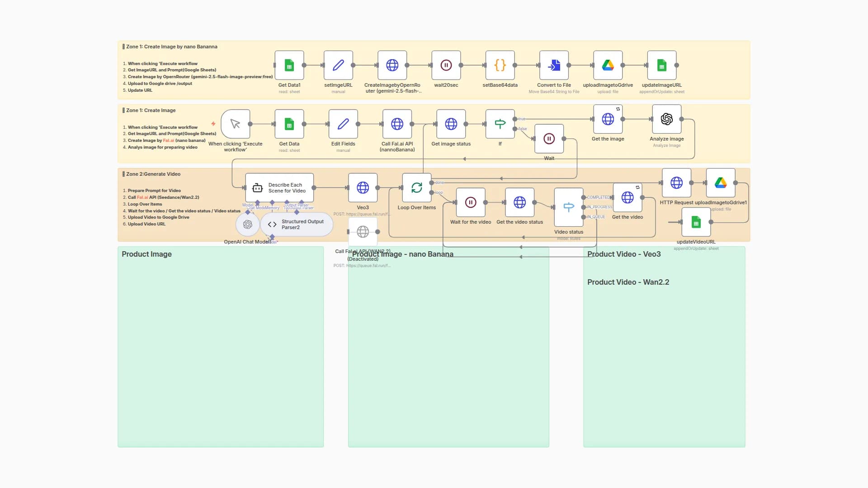Click the setBase64data code node
This screenshot has width=868, height=488.
[x=500, y=65]
